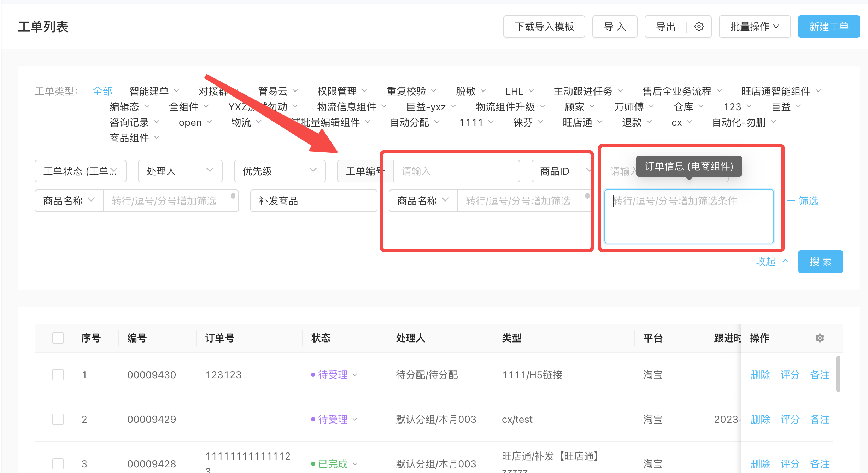Click the plus 筛选 add filter link
868x473 pixels.
[x=803, y=201]
